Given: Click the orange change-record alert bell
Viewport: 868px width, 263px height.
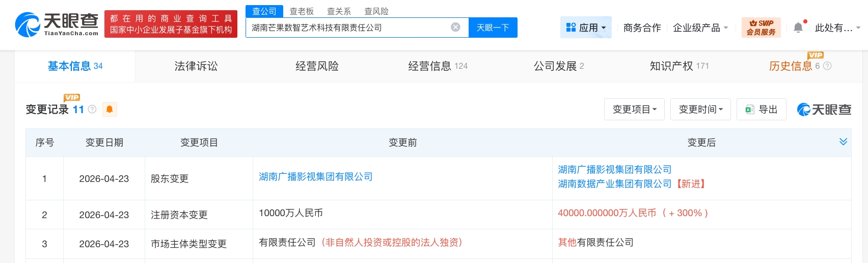Looking at the screenshot, I should [110, 109].
